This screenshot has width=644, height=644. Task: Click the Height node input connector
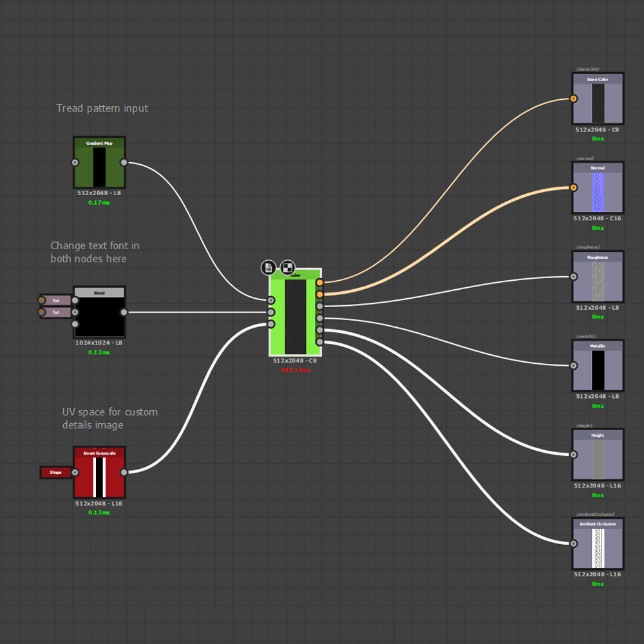pyautogui.click(x=574, y=455)
